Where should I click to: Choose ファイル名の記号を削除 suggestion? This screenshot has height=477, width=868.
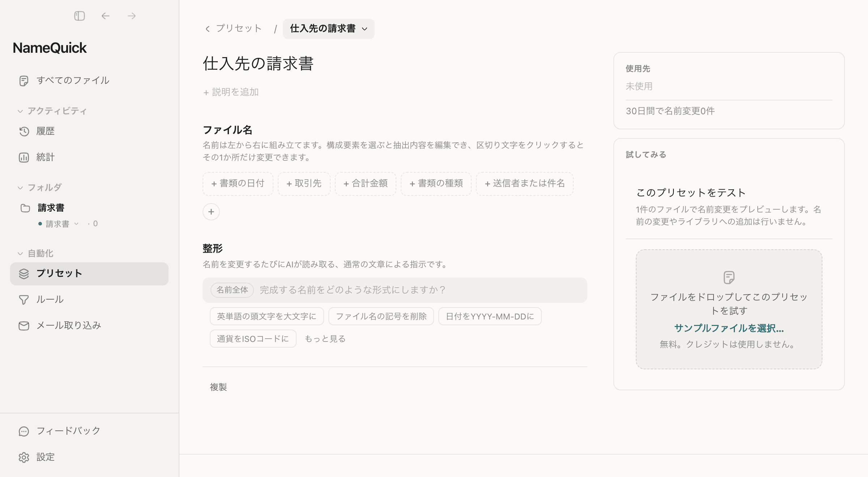point(381,317)
